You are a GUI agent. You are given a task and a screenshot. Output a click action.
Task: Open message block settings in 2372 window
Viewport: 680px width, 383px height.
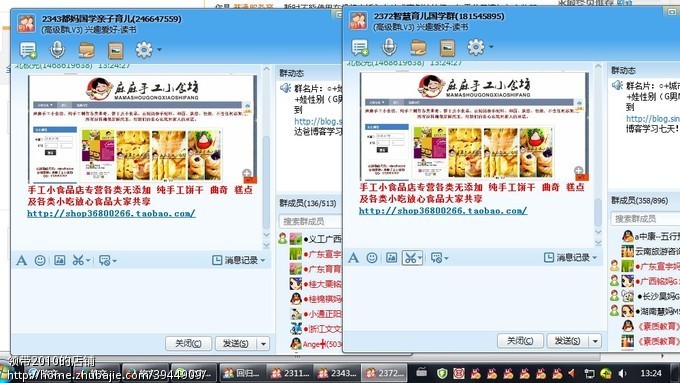point(437,258)
